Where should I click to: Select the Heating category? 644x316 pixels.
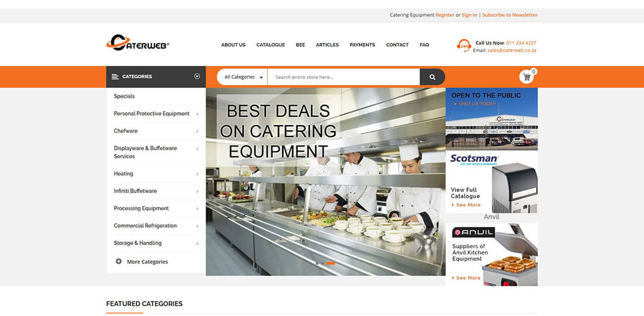pyautogui.click(x=123, y=174)
